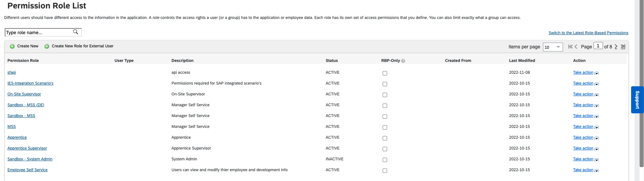Jump to the last page arrow icon
This screenshot has width=644, height=181.
(623, 47)
